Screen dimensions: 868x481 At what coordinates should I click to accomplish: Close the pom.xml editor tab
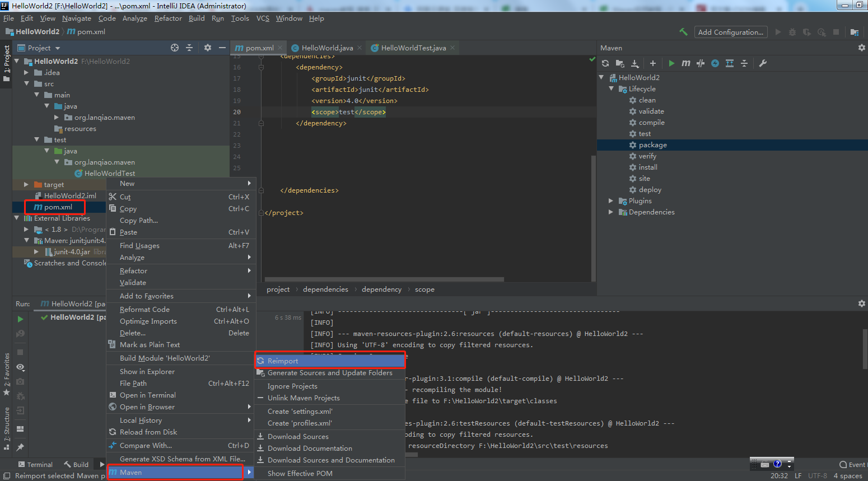click(280, 48)
